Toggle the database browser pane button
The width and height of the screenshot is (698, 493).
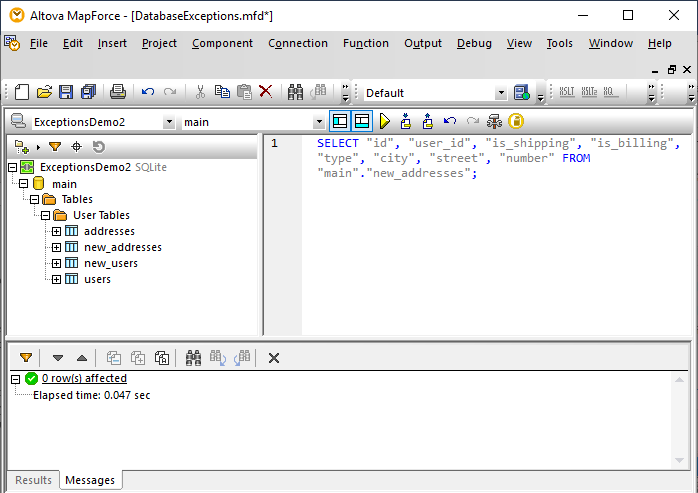340,121
